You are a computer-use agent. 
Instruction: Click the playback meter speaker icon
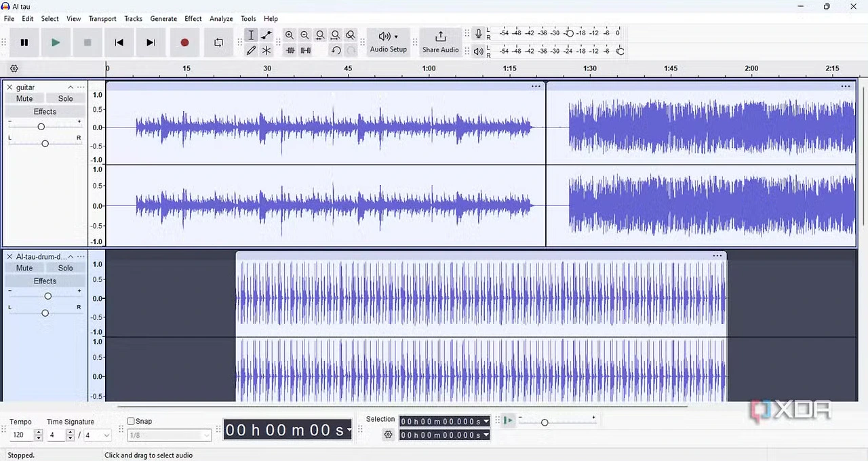point(479,51)
